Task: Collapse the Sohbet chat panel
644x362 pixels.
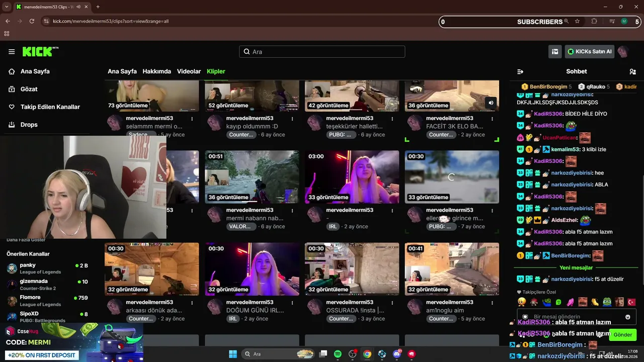Action: [520, 72]
